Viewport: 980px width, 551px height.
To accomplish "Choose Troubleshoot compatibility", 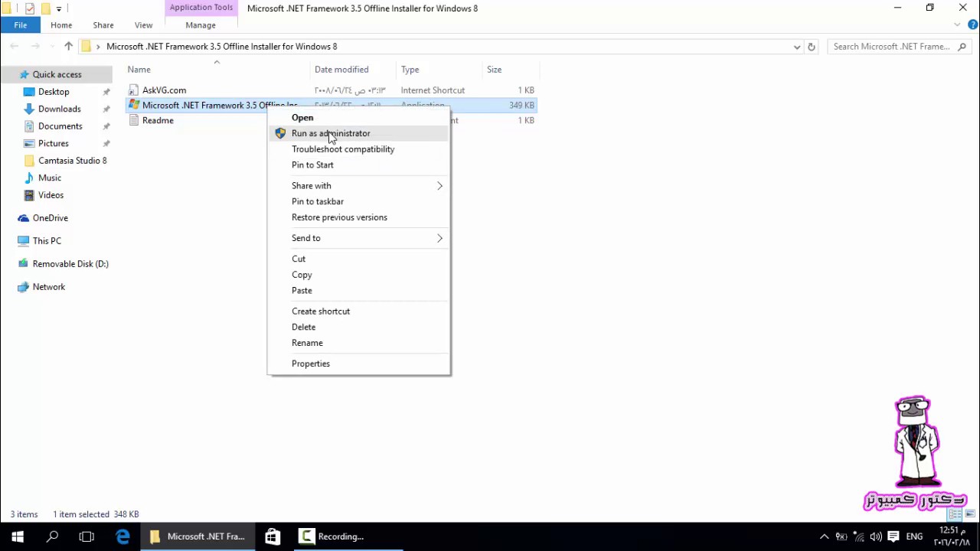I will [x=358, y=149].
